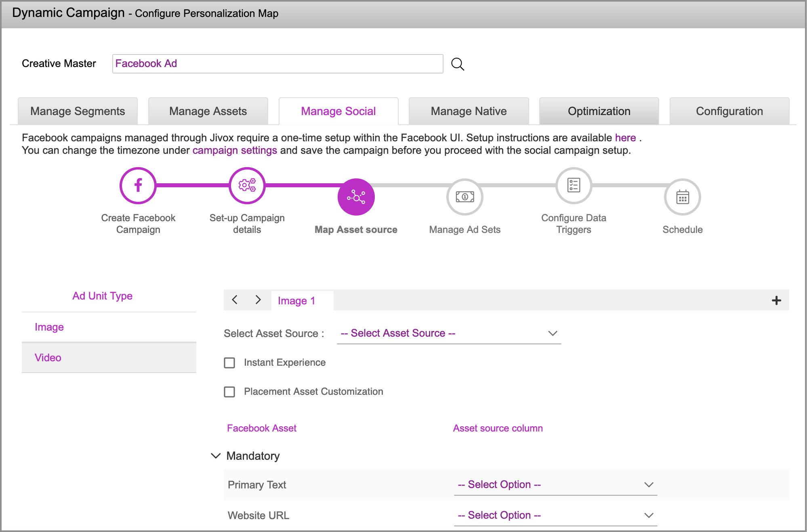
Task: Click the Set-up Campaign details step label
Action: [247, 224]
